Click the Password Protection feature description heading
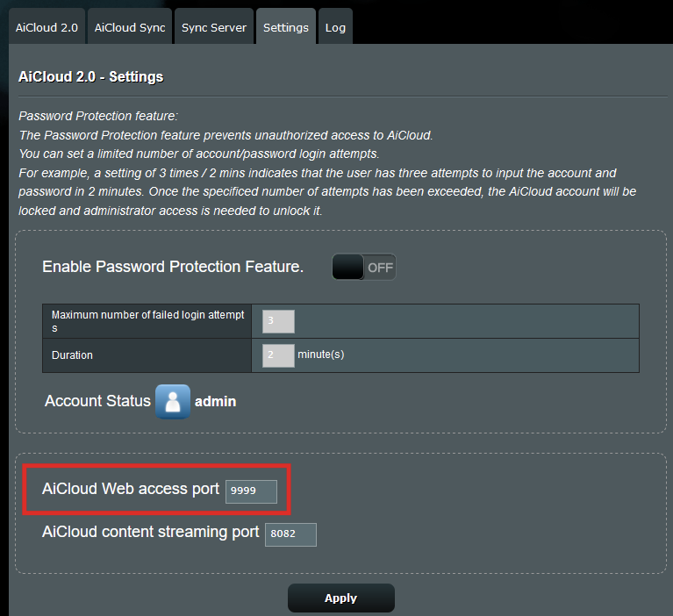The image size is (673, 616). click(x=98, y=116)
